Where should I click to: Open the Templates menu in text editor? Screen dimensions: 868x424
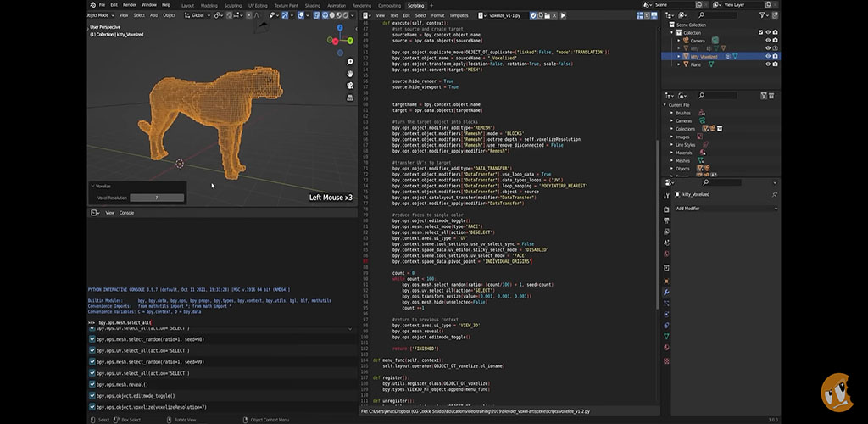click(459, 15)
